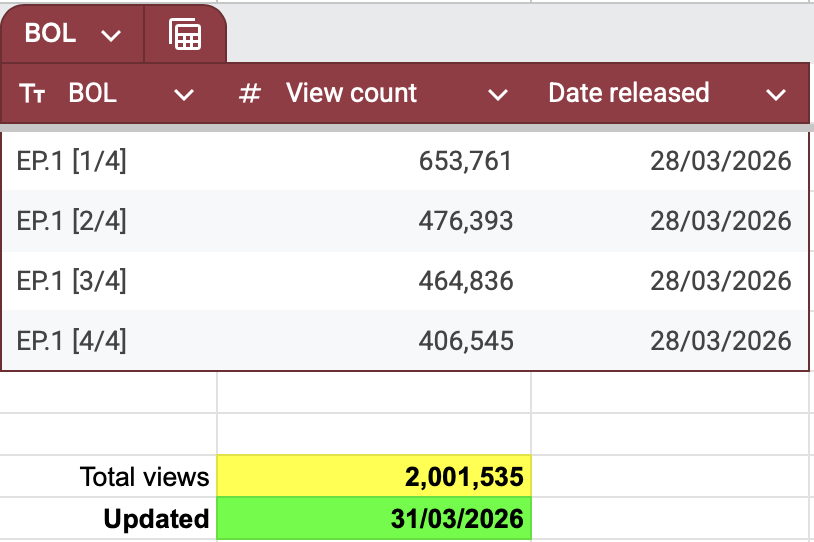Screen dimensions: 814x542
Task: Select release date of EP.1 [3/4]
Action: [670, 281]
